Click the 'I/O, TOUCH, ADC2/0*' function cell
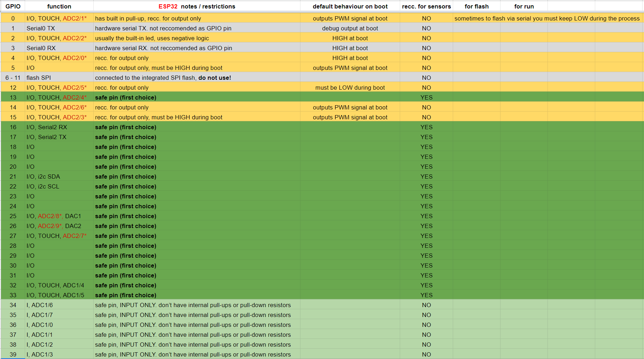 [x=59, y=58]
